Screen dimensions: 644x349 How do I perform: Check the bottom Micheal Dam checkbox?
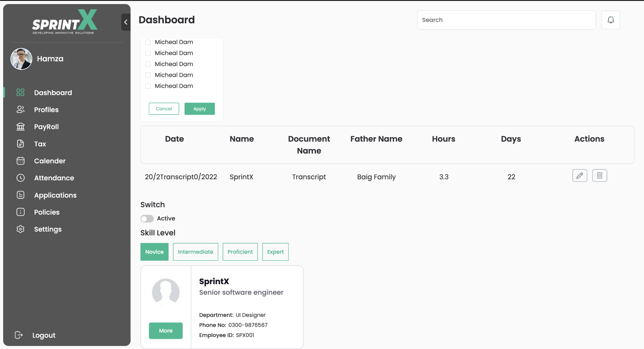click(148, 86)
